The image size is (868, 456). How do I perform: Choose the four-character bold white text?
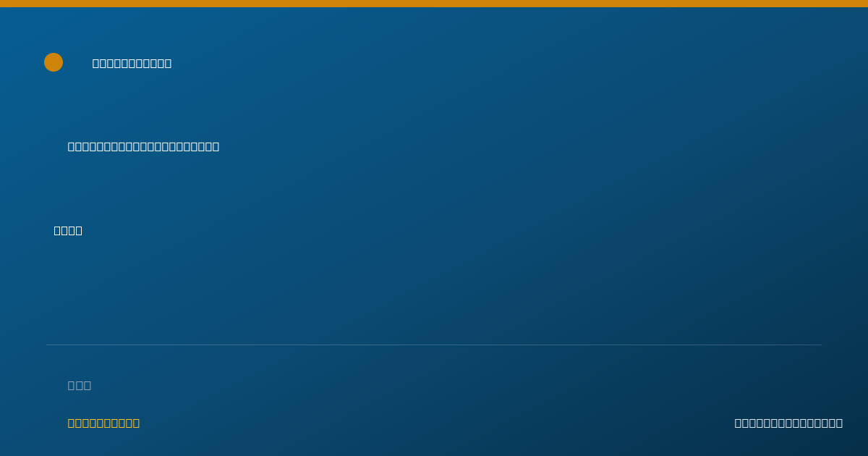[x=68, y=230]
